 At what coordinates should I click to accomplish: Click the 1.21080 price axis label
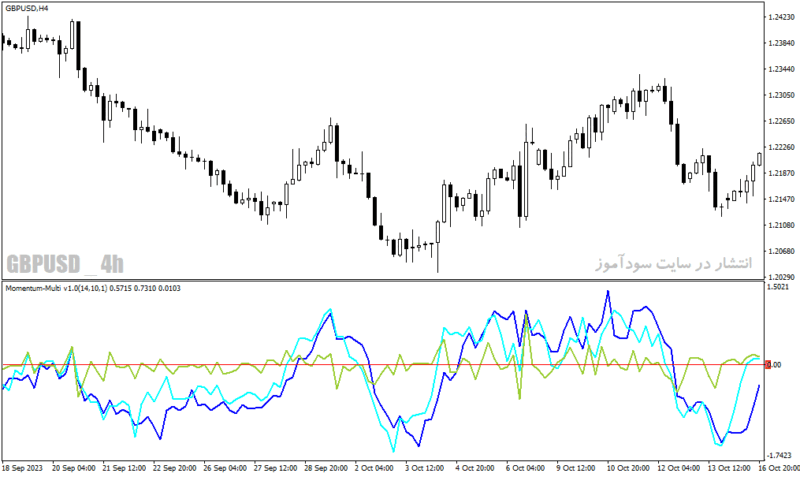click(782, 225)
